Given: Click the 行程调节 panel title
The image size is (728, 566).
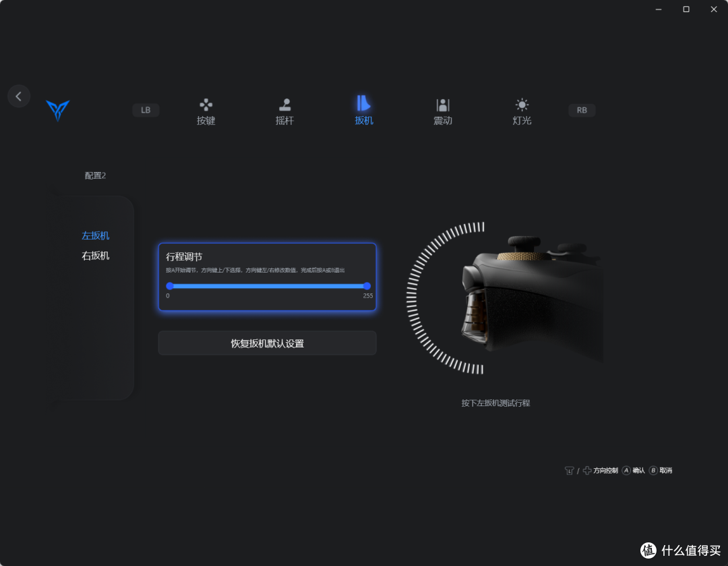Looking at the screenshot, I should 184,256.
